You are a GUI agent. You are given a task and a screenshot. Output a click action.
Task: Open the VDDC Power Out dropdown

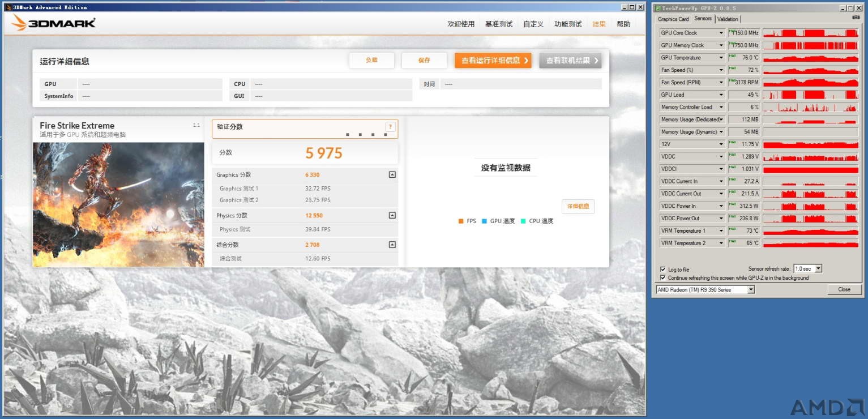coord(721,219)
